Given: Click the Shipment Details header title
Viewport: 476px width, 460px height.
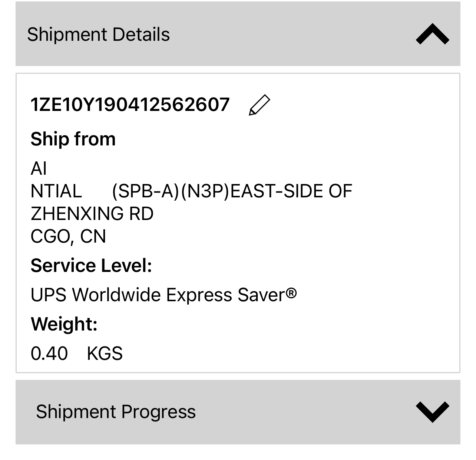Looking at the screenshot, I should 98,34.
